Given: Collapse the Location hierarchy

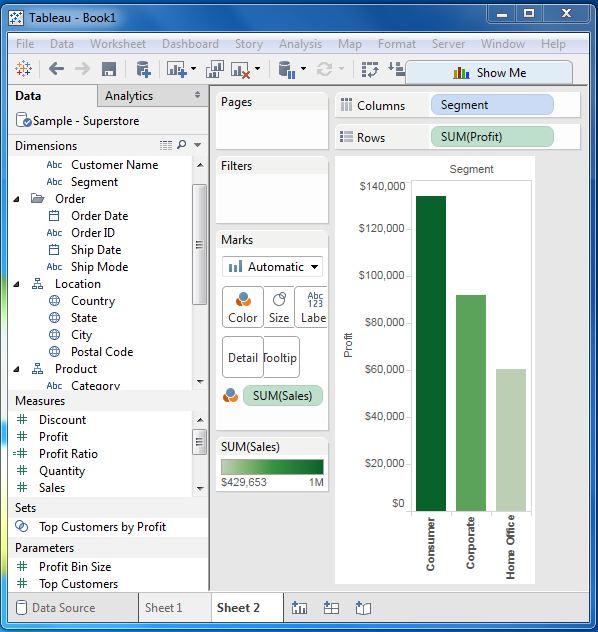Looking at the screenshot, I should coord(17,284).
